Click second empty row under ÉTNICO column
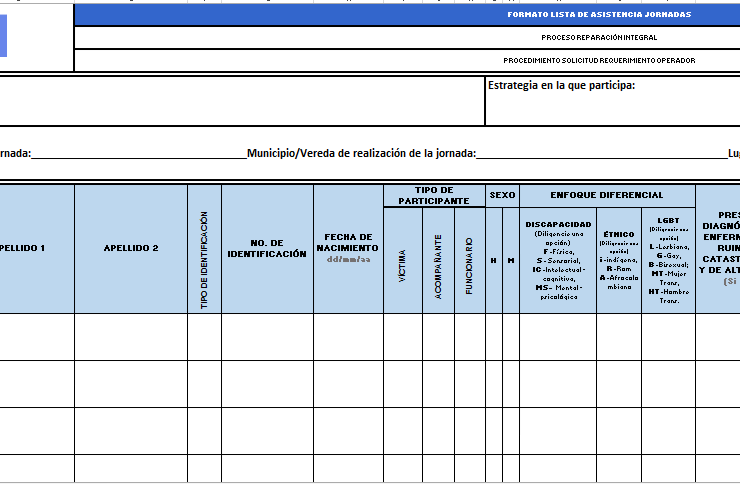740x484 pixels. pos(619,384)
